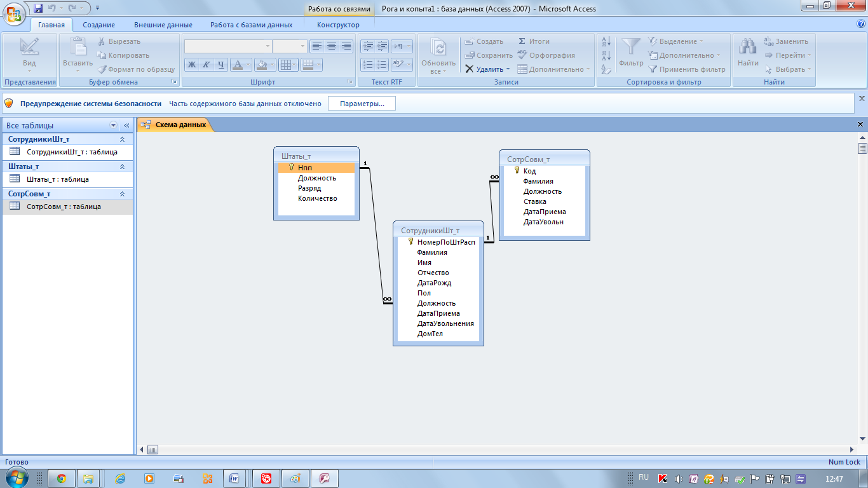Toggle underline Ч formatting
Screen dimensions: 868x488
(221, 64)
